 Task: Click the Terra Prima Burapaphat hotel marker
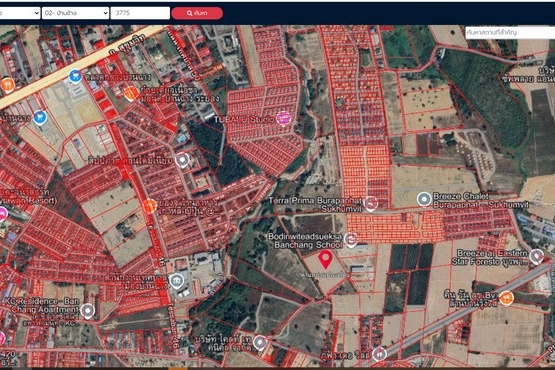pyautogui.click(x=371, y=203)
